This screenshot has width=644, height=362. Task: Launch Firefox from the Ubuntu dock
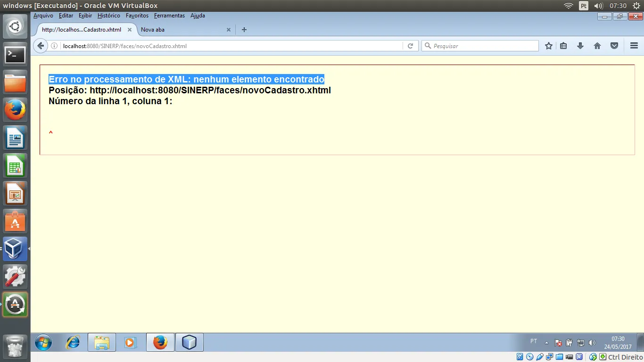[x=16, y=110]
